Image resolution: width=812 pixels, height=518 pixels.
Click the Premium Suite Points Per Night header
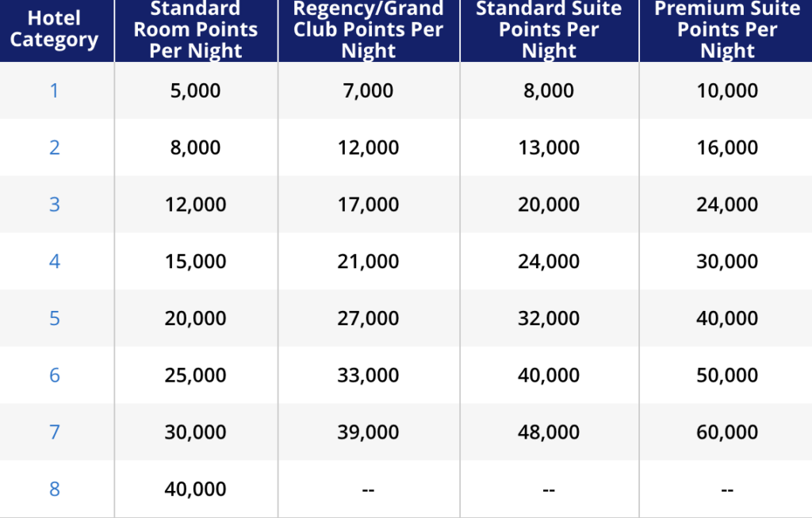[727, 29]
